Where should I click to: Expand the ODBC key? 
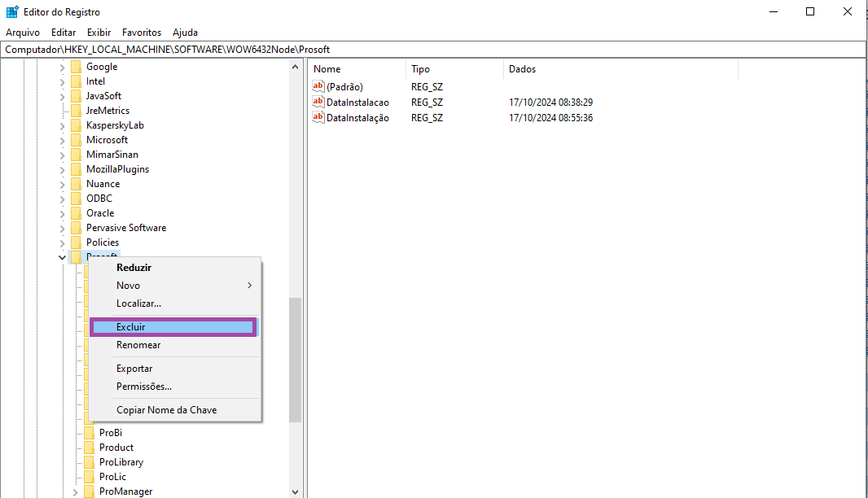(62, 199)
